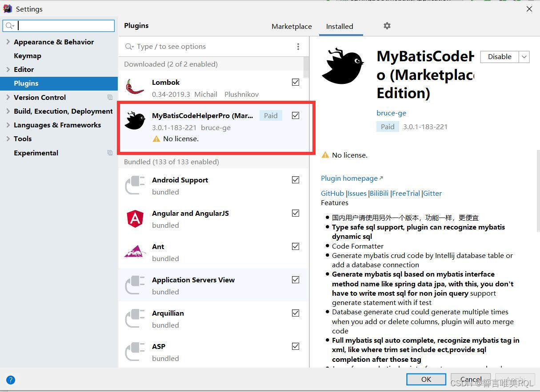Open the Gitter link

(432, 193)
